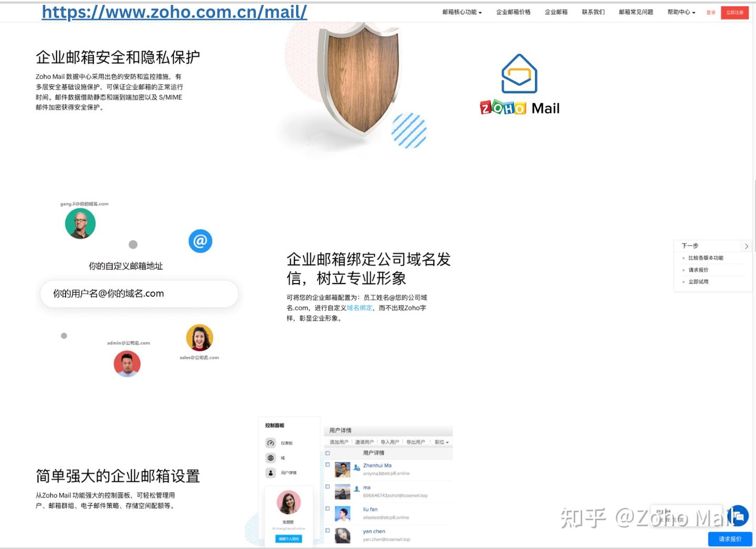Select the 仪表板 dashboard icon in 控制面板
The width and height of the screenshot is (756, 549).
coord(270,443)
